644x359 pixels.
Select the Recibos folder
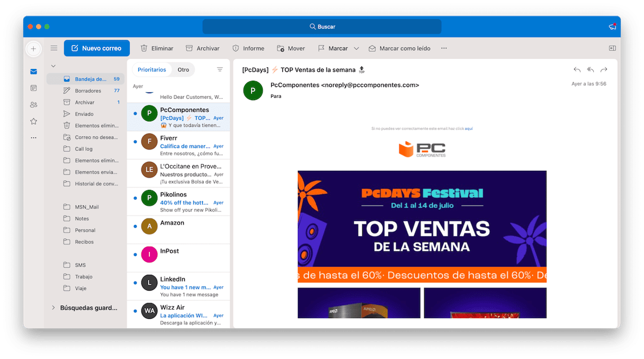85,242
